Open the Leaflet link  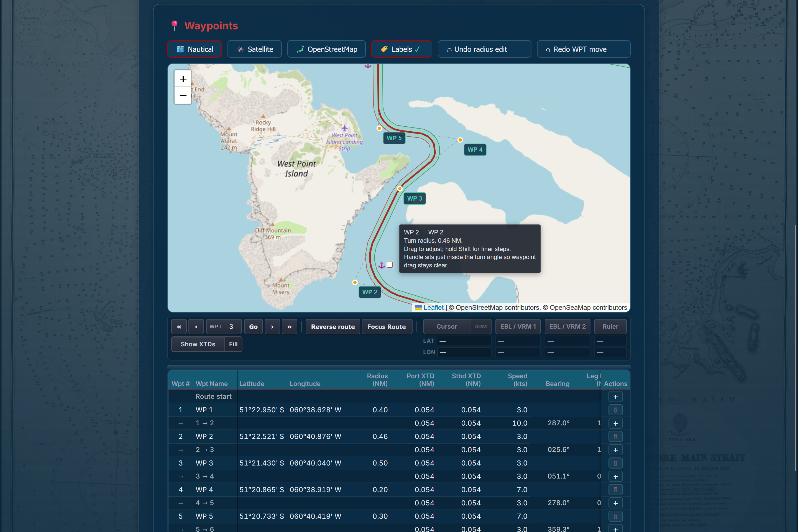433,307
